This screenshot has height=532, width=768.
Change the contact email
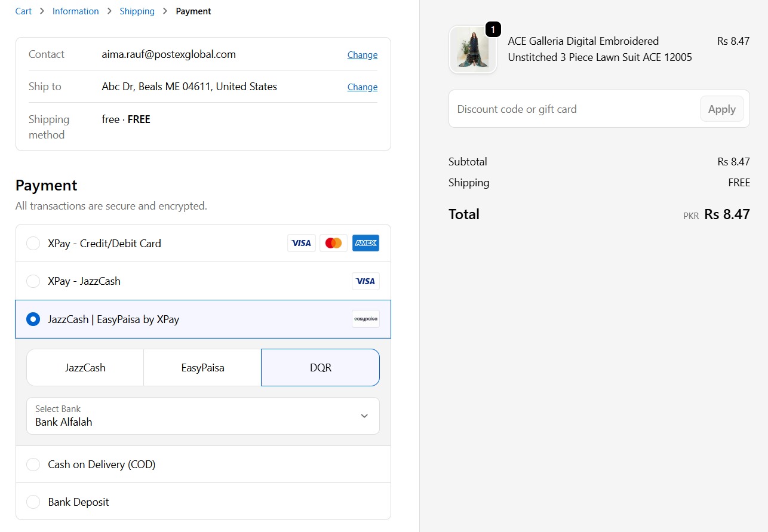[x=363, y=55]
